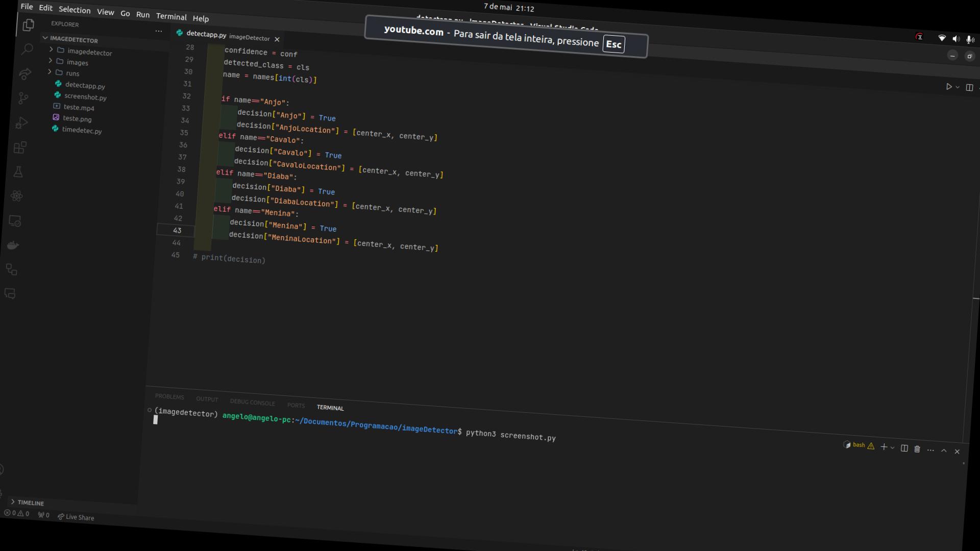Viewport: 980px width, 551px height.
Task: Close the terminal panel
Action: pos(957,452)
